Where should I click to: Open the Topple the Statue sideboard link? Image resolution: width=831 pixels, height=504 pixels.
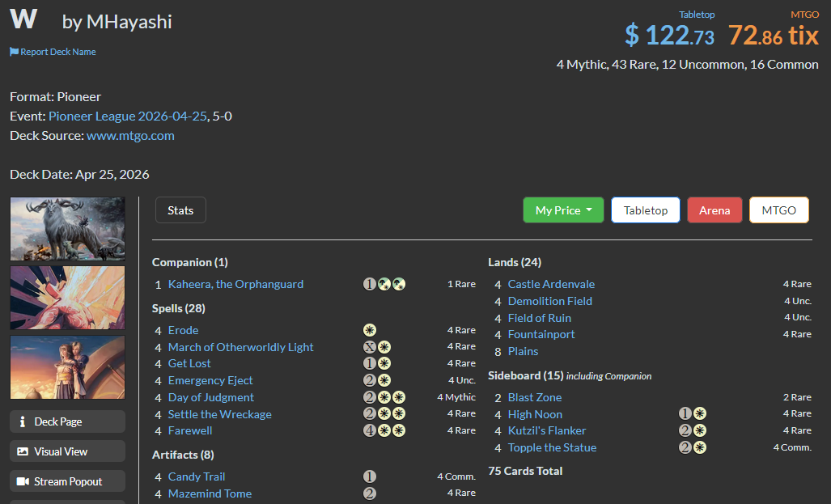pos(552,447)
